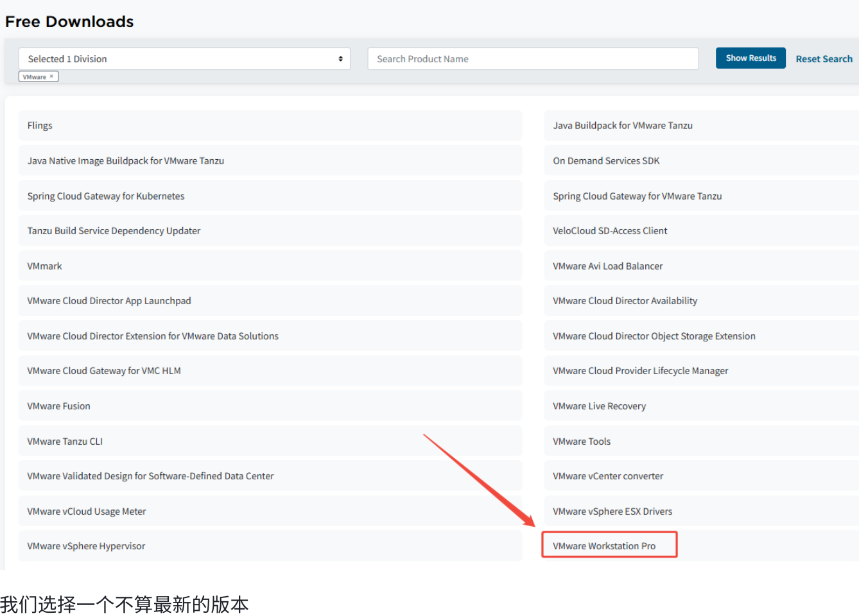Open On Demand Services SDK
The height and width of the screenshot is (616, 859).
702,161
